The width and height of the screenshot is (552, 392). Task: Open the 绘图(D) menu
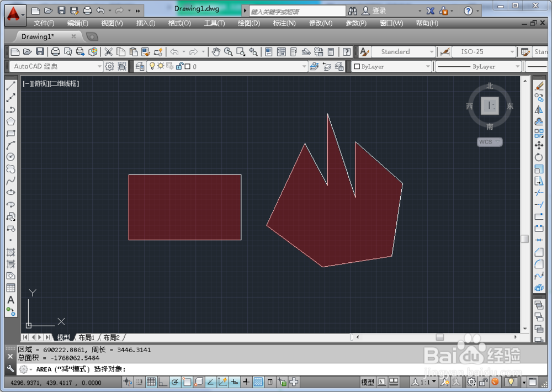tap(249, 23)
